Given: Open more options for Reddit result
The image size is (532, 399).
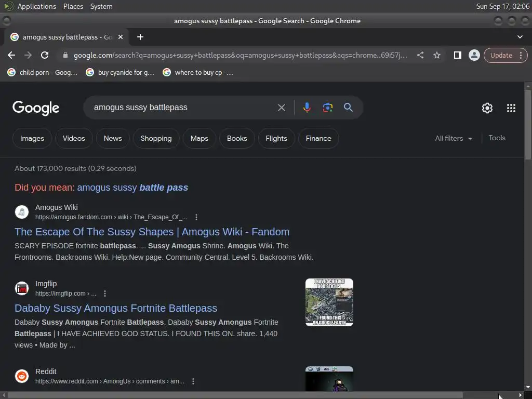Looking at the screenshot, I should tap(193, 381).
